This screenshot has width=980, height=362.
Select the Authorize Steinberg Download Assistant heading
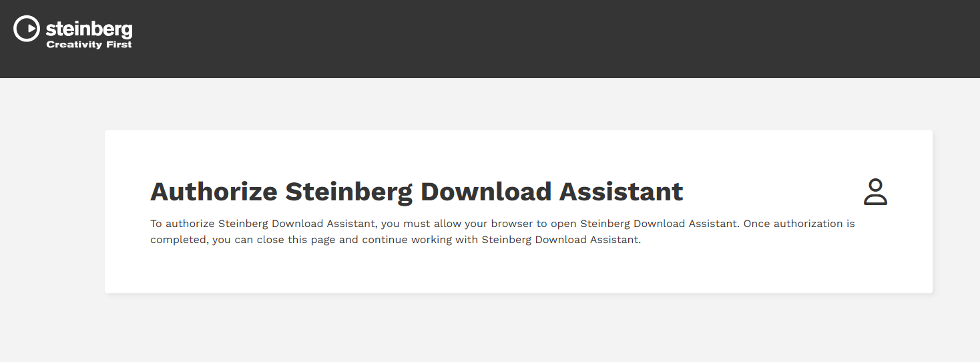point(417,192)
